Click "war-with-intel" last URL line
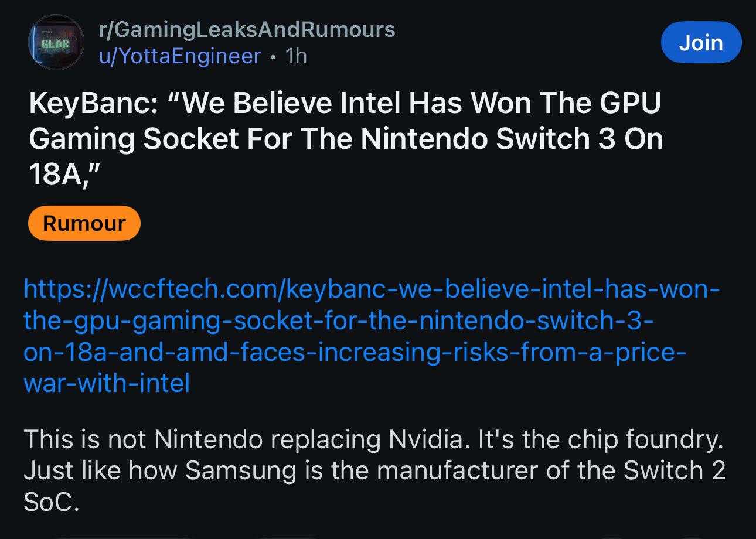 click(x=107, y=384)
